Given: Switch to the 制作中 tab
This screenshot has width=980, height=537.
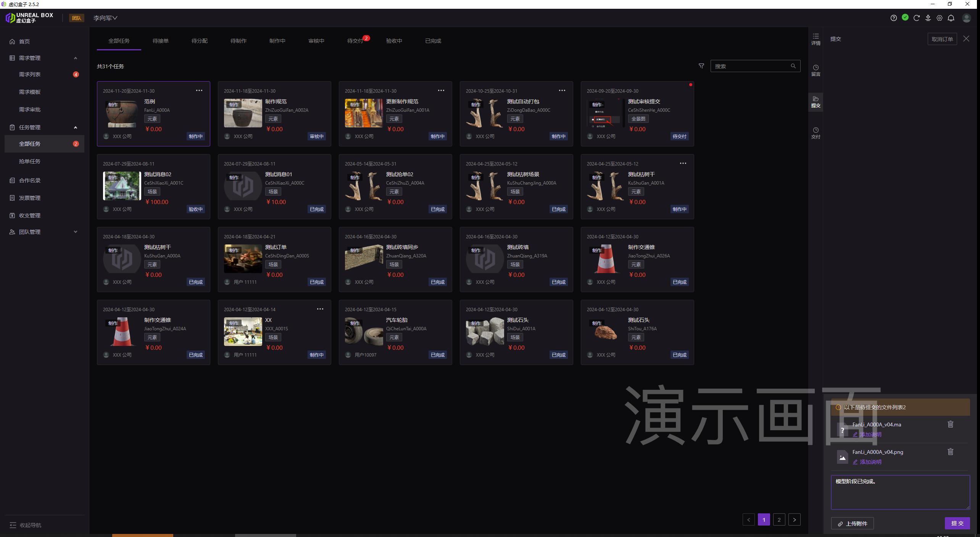Looking at the screenshot, I should [277, 41].
